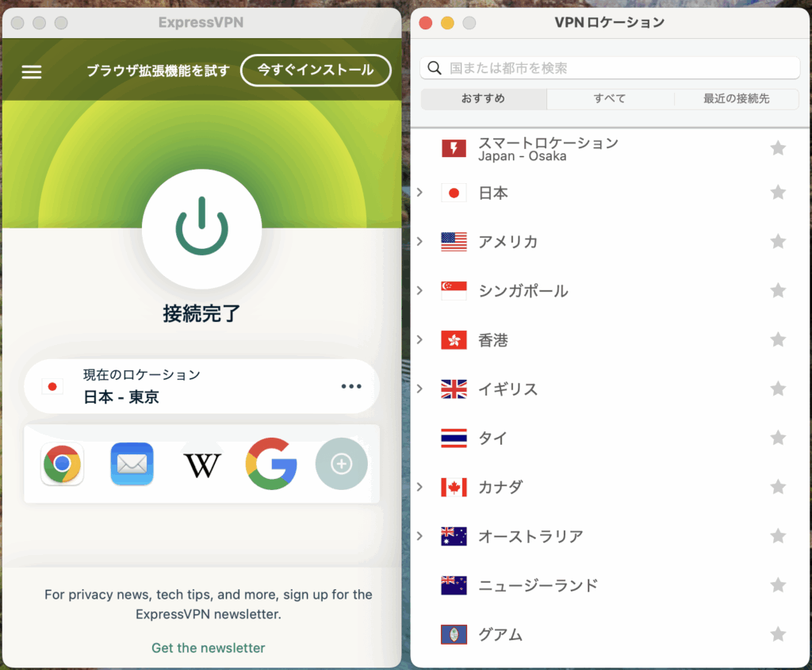Expand the 香港 location list
The image size is (812, 670).
[420, 339]
